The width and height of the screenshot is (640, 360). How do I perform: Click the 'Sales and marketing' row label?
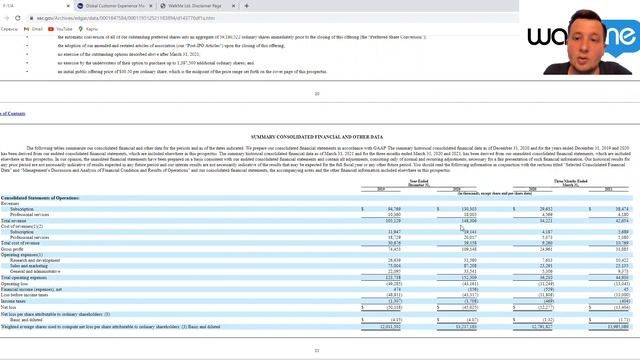[x=29, y=266]
